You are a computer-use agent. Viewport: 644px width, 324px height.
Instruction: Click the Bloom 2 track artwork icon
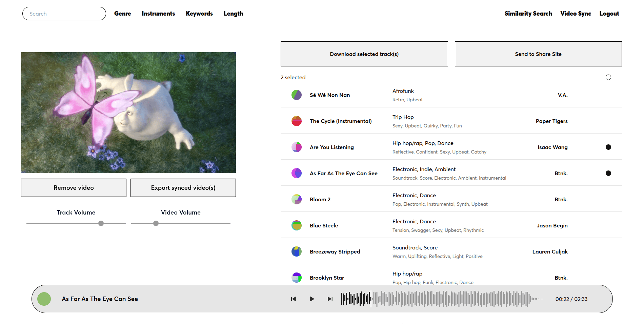click(x=297, y=199)
